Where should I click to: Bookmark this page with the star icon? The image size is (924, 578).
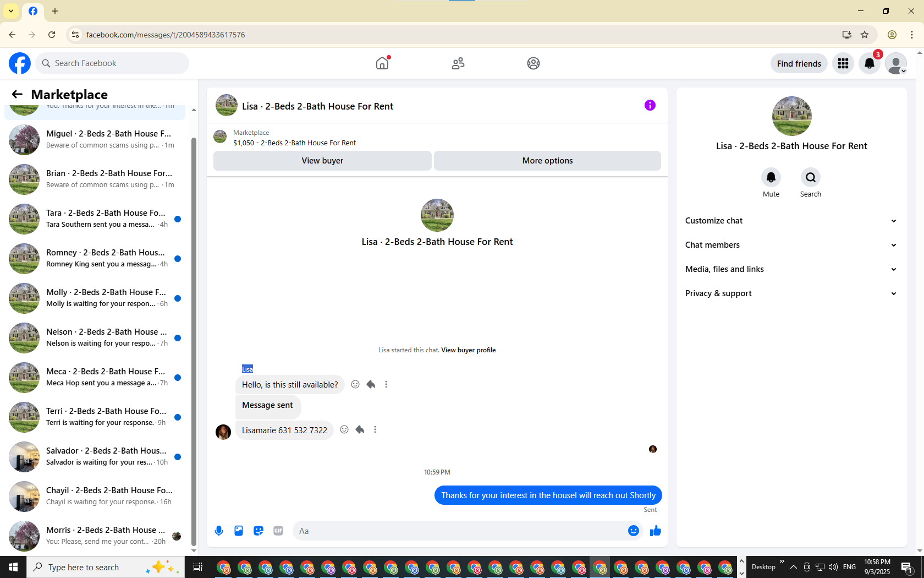coord(865,35)
